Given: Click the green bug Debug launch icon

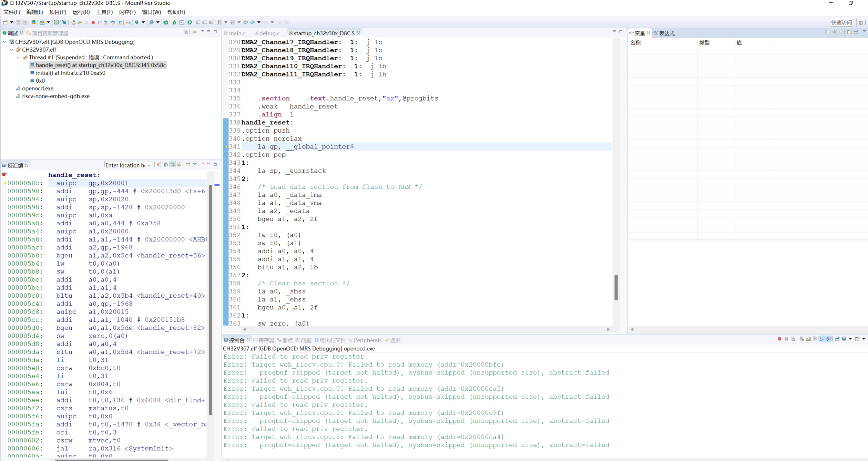Looking at the screenshot, I should coord(137,22).
